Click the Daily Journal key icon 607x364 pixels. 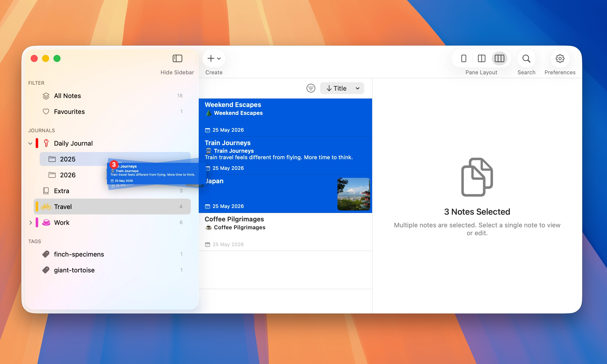point(46,143)
